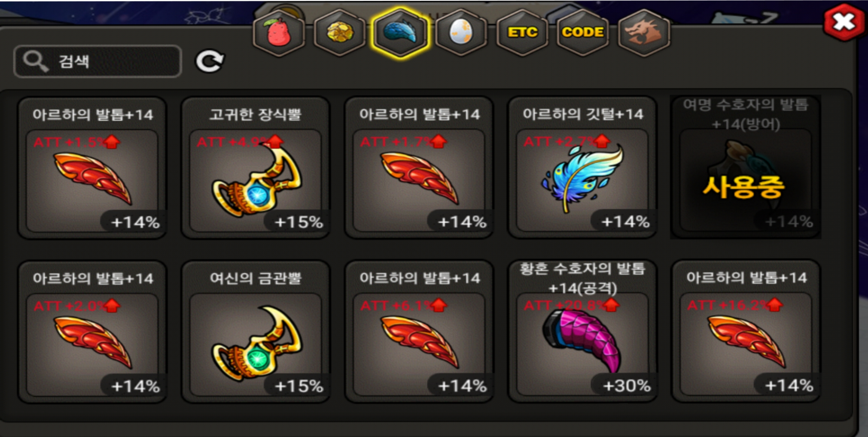Select the in-use 여명 수호자의 발톱 item
868x437 pixels.
[746, 167]
